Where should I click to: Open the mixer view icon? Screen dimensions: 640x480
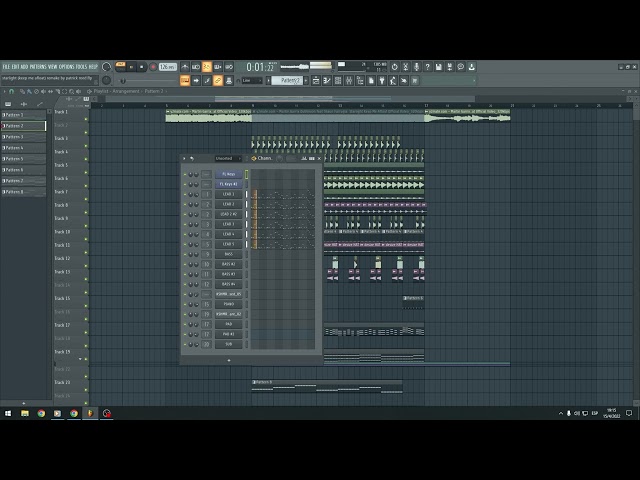click(x=349, y=81)
